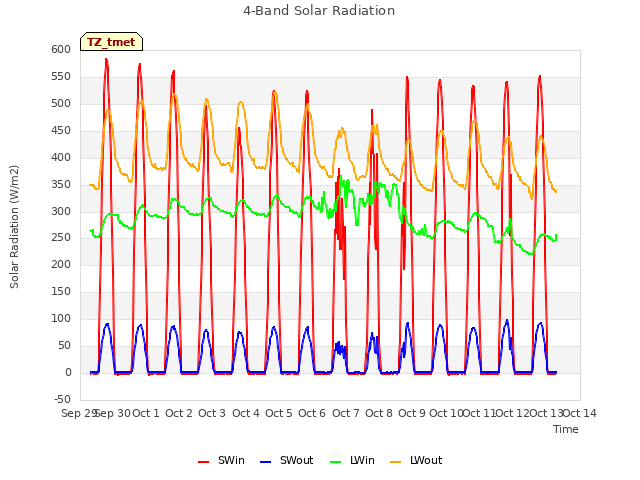The height and width of the screenshot is (480, 640).
Task: Click the -50 y-axis tick label
Action: tap(62, 399)
